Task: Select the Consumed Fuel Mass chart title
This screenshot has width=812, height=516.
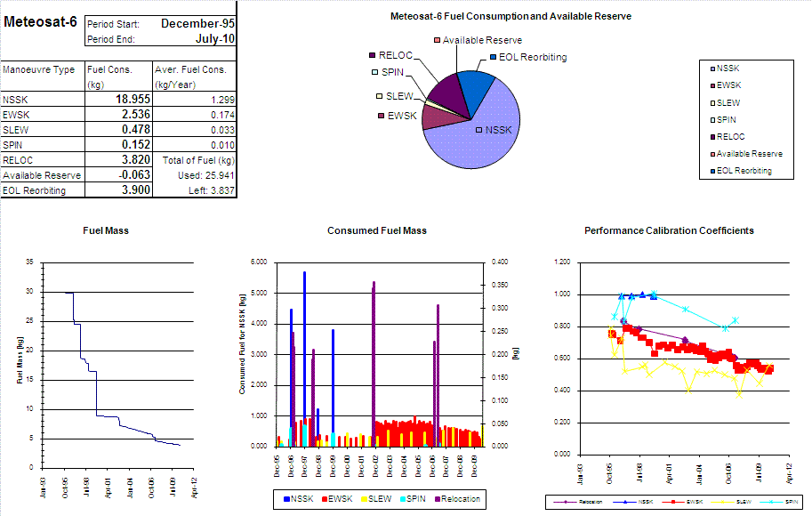Action: point(377,230)
